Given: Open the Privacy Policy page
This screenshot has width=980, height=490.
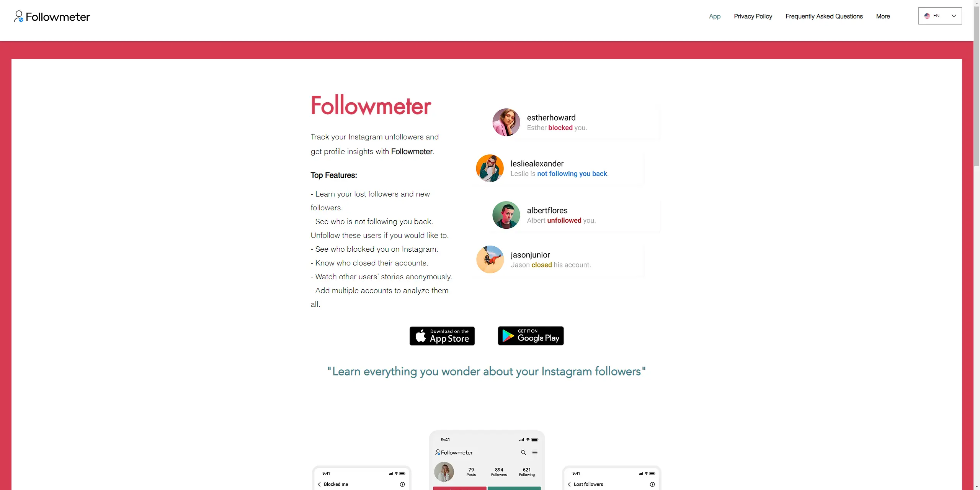Looking at the screenshot, I should point(753,16).
